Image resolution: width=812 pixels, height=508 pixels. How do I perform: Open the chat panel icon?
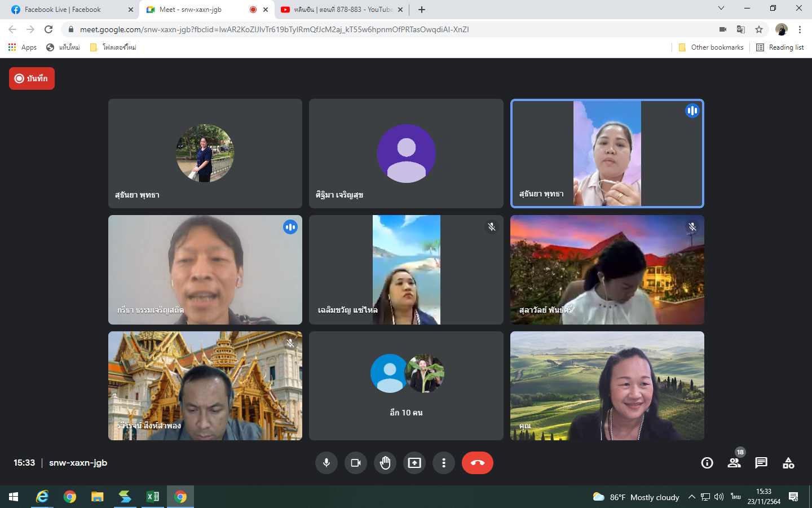(761, 463)
